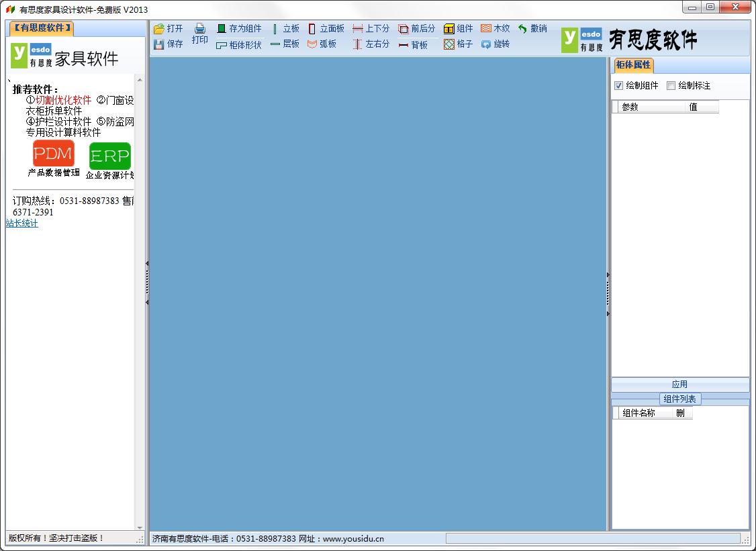Collapse the right panel using splitter arrow
Screen dimensions: 756x551
coord(608,274)
